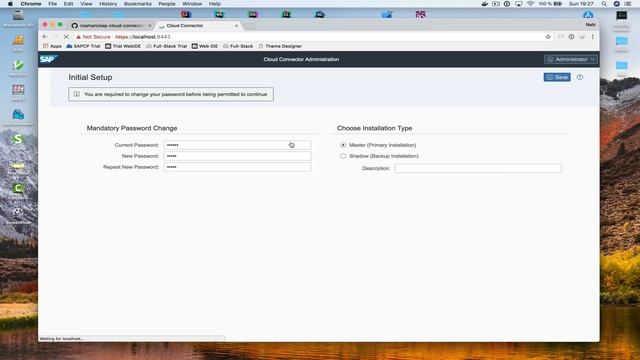Open the Window menu

click(192, 4)
